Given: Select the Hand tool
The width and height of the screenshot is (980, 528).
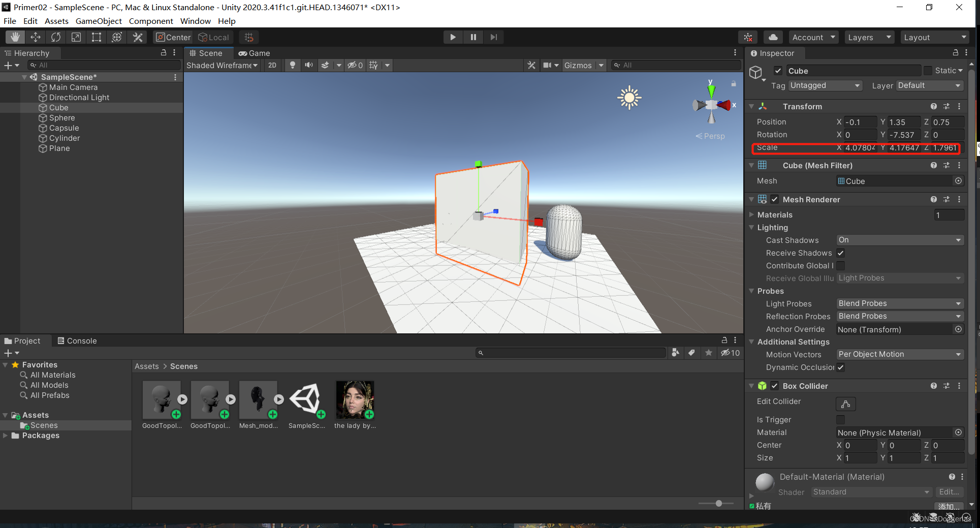Looking at the screenshot, I should 15,37.
